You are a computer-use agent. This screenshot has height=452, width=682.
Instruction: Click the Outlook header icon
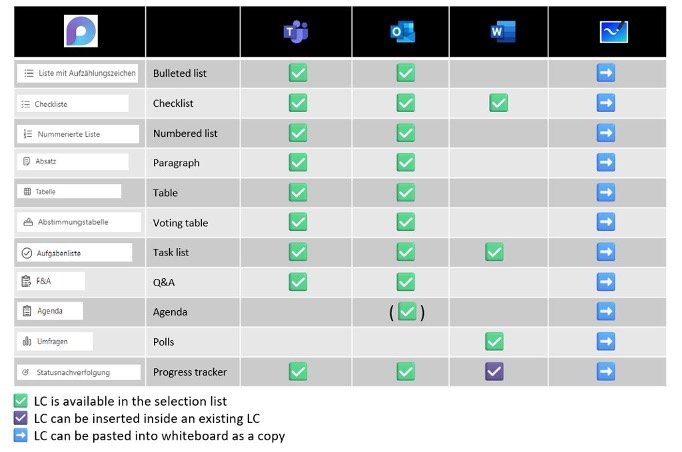pos(403,32)
